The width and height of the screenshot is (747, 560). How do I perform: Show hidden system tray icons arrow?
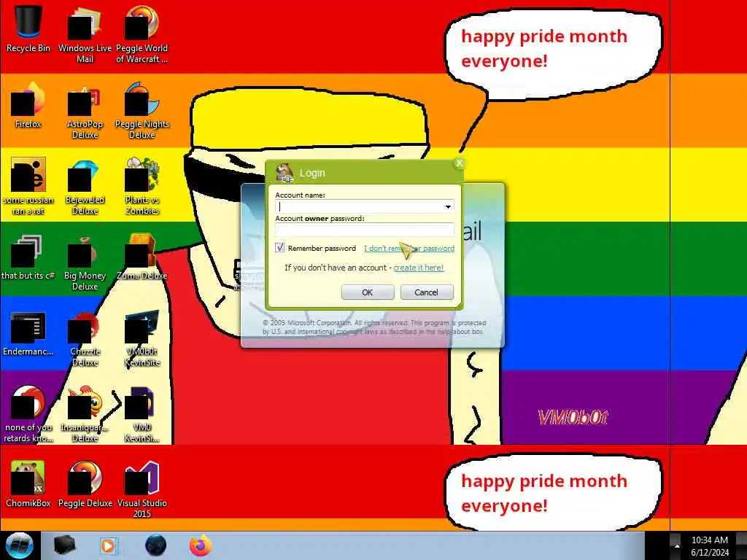676,545
